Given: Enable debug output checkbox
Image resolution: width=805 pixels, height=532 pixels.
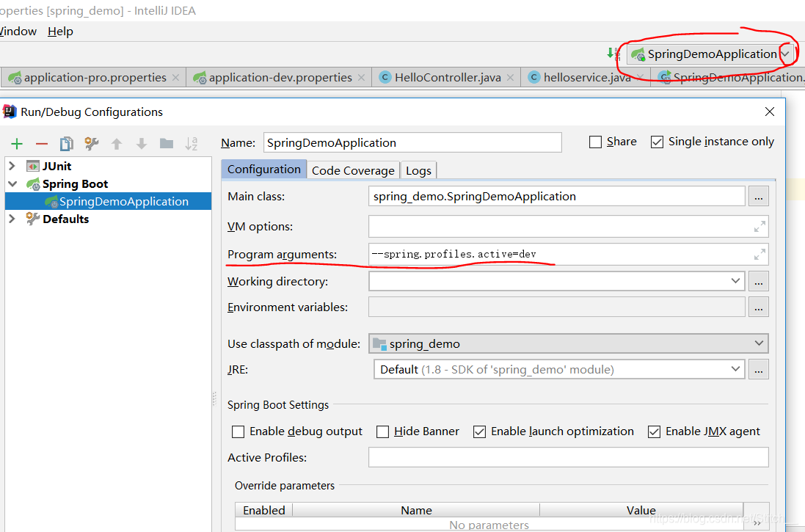Looking at the screenshot, I should [238, 432].
